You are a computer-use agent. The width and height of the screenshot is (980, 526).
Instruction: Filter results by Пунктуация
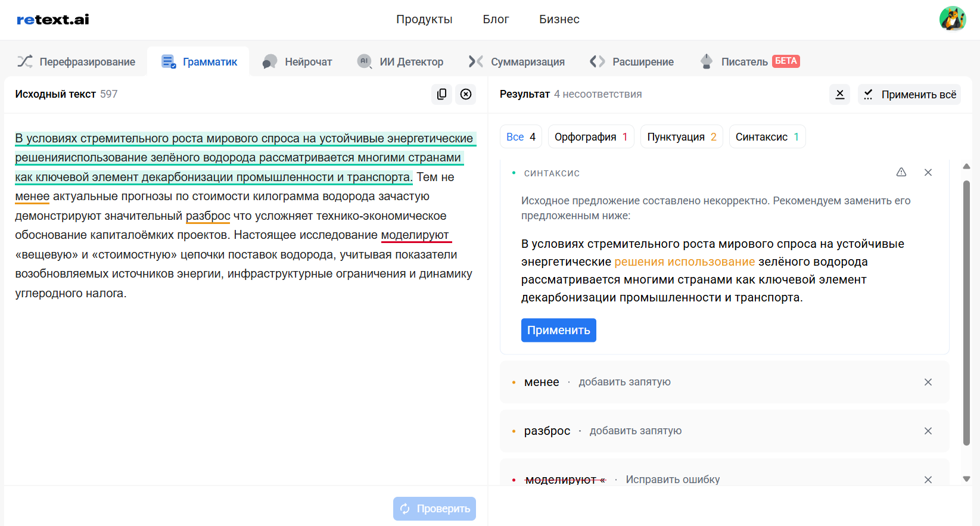[x=681, y=137]
